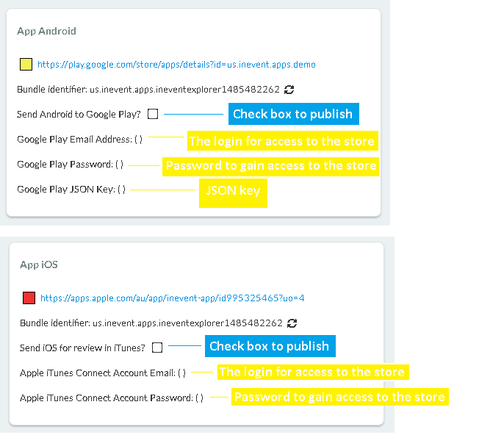
Task: Select the iOS 'Bundle identifier' text line
Action: 151,323
